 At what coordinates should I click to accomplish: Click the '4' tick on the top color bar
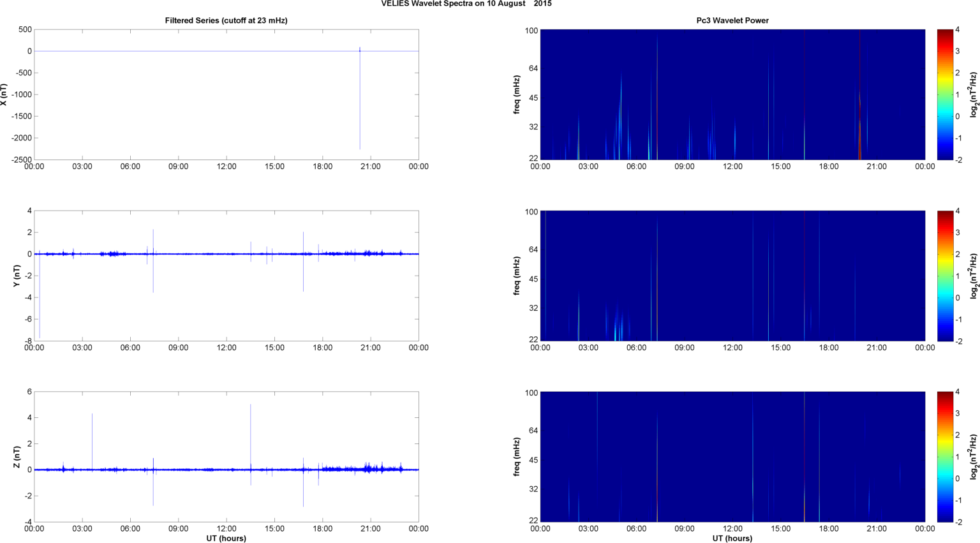pos(958,29)
